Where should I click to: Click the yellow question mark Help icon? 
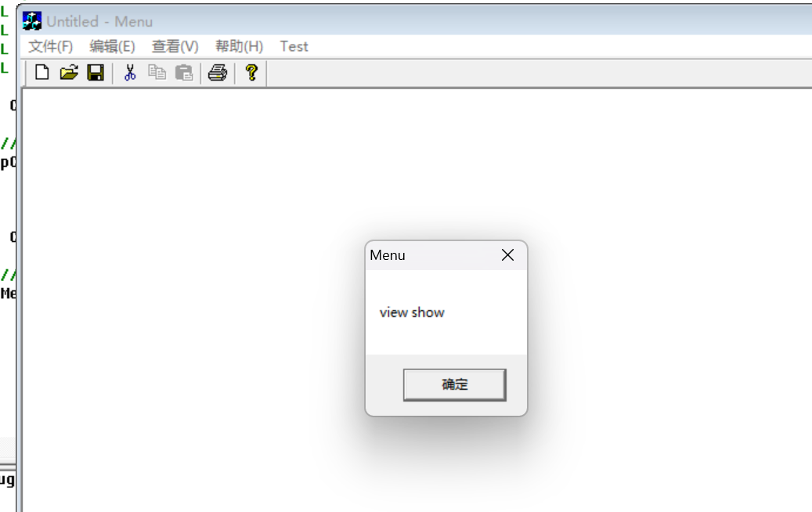pos(251,73)
